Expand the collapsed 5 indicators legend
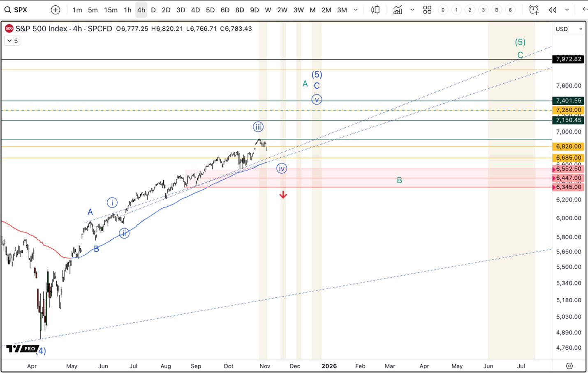The width and height of the screenshot is (588, 373). click(12, 41)
